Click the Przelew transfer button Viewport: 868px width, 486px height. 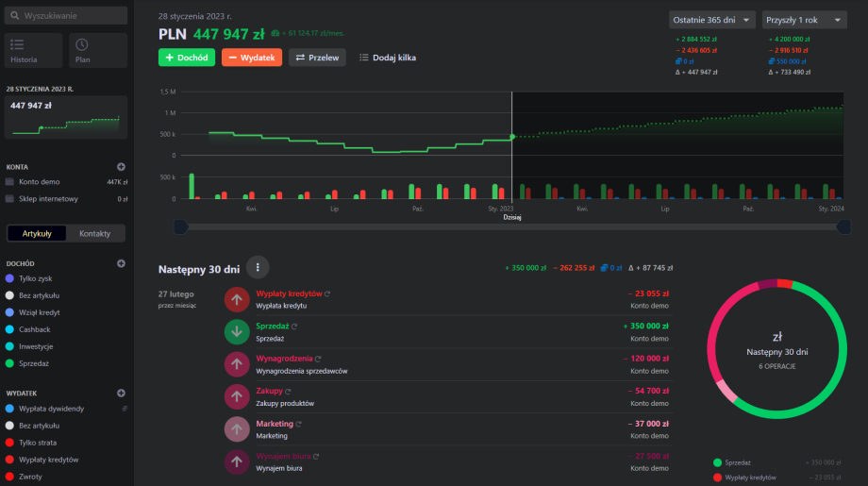pyautogui.click(x=317, y=58)
